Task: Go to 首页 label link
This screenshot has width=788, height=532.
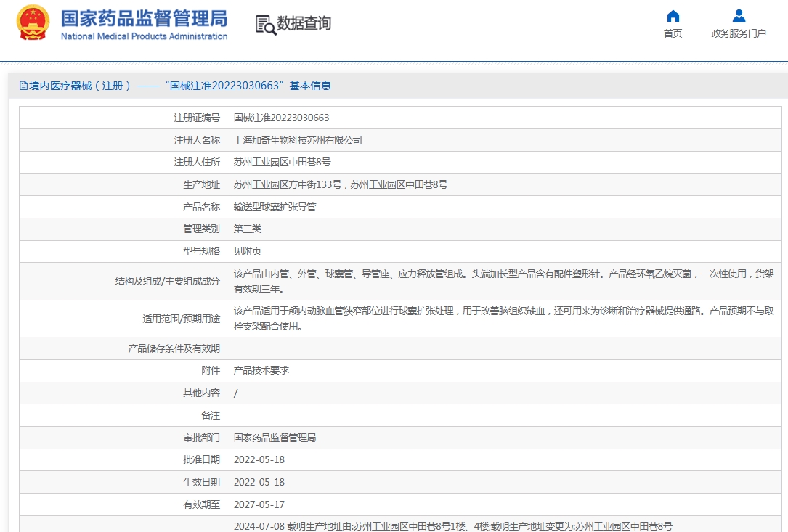Action: 673,33
